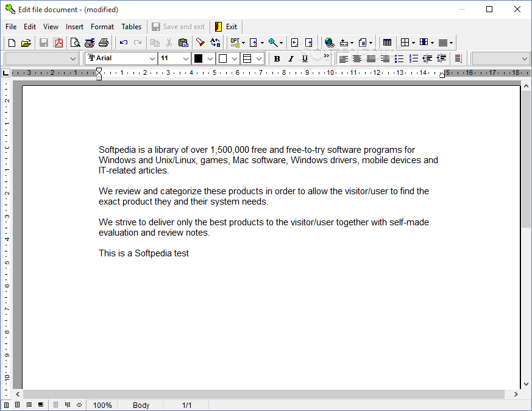
Task: Open the Edit menu
Action: (x=30, y=26)
